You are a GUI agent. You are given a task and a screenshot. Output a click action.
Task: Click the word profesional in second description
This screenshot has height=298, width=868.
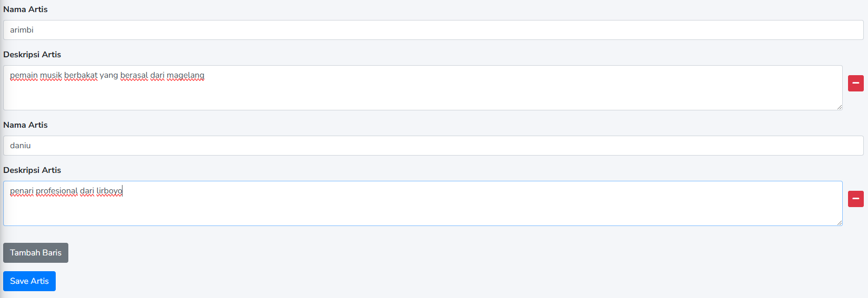click(x=57, y=191)
